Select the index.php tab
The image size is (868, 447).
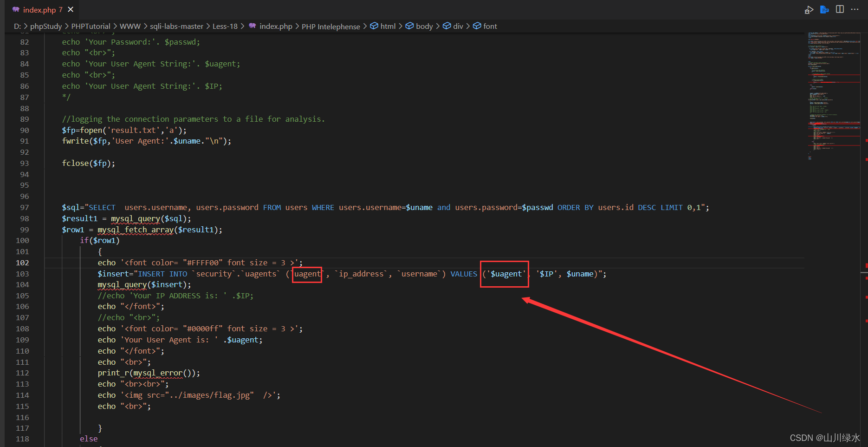pyautogui.click(x=39, y=10)
